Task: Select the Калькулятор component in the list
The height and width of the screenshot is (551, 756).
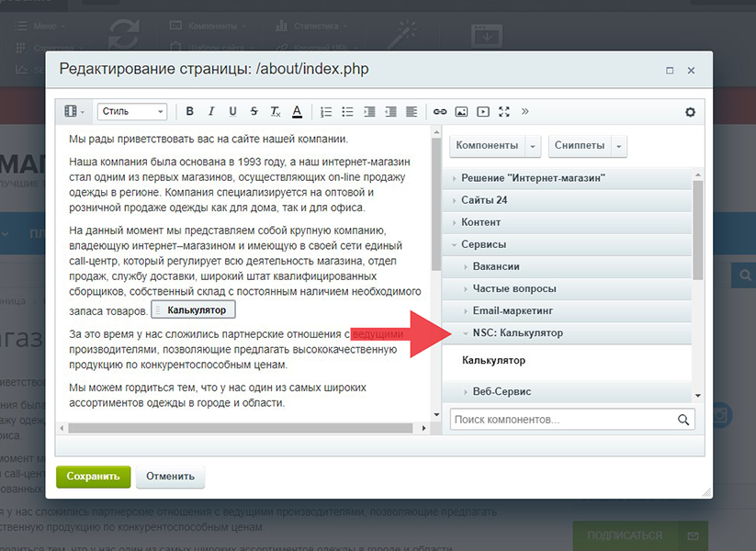Action: point(494,361)
